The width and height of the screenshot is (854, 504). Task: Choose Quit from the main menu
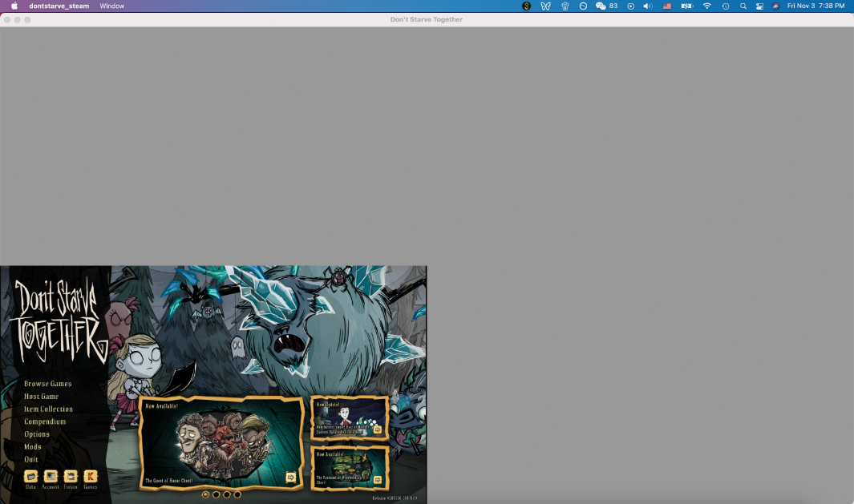coord(31,459)
